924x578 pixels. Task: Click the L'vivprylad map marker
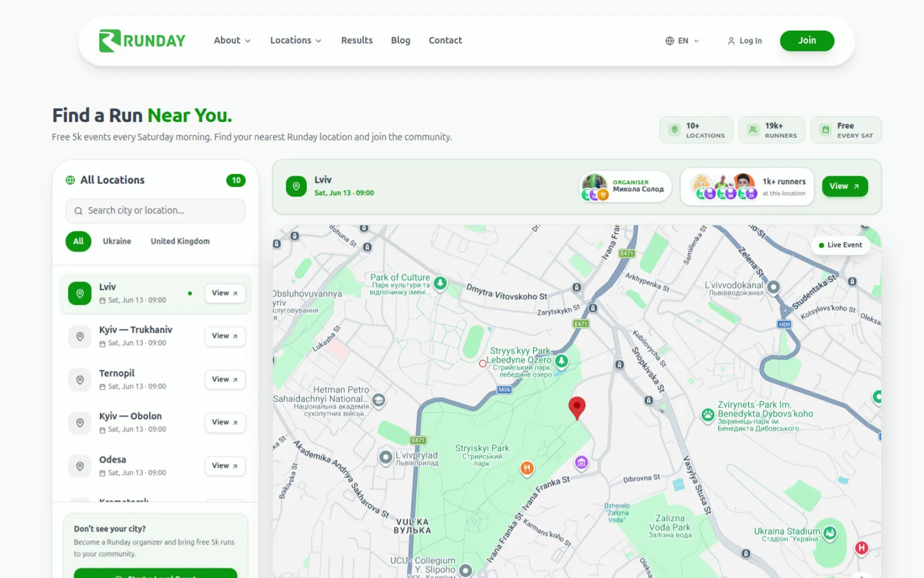coord(386,458)
